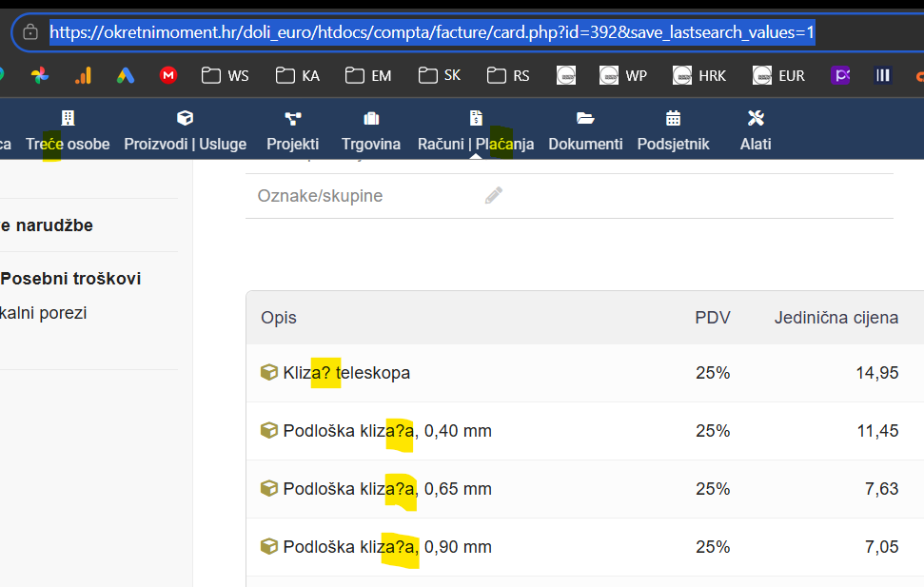This screenshot has height=587, width=924.
Task: Open the WS bookmarks folder
Action: pyautogui.click(x=225, y=75)
